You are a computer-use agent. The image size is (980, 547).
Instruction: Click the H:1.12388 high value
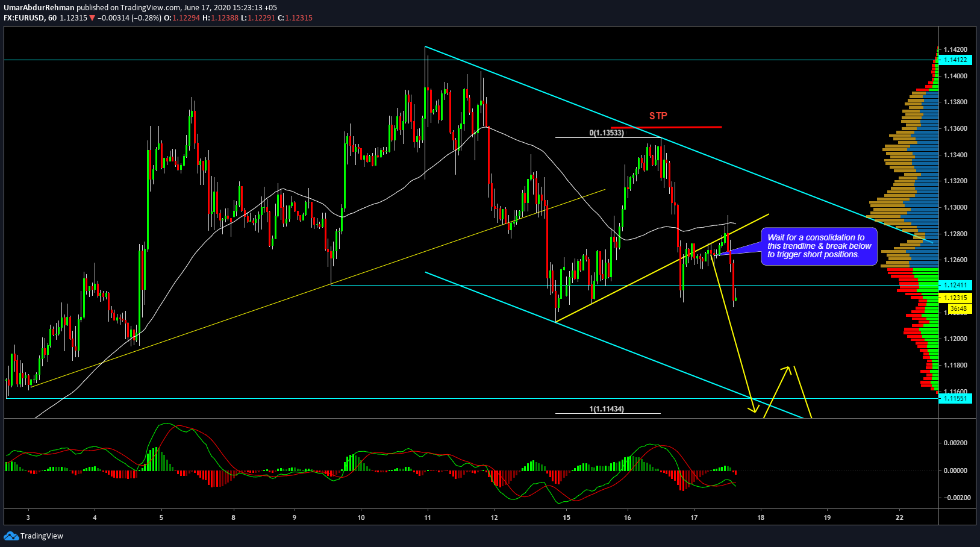pyautogui.click(x=220, y=18)
